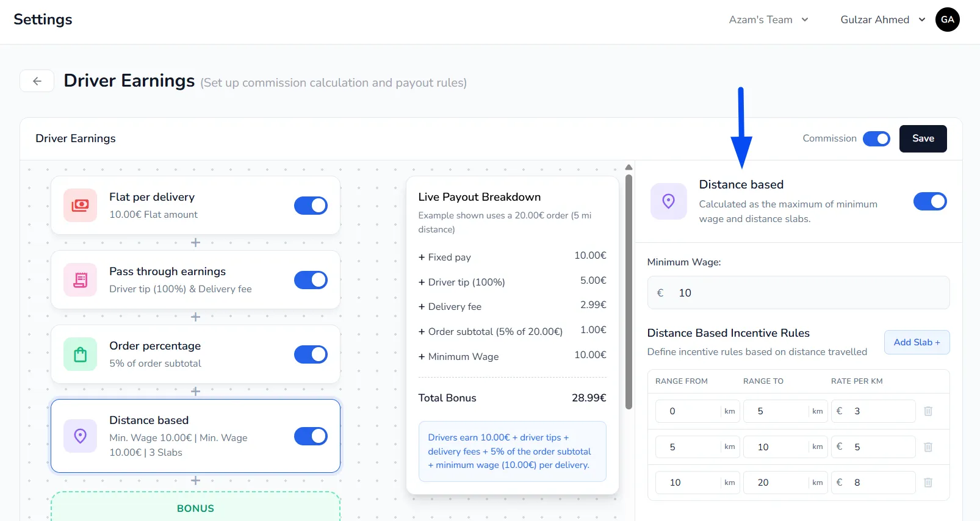Click Range From field showing 10 in last slab
980x521 pixels.
tap(697, 483)
